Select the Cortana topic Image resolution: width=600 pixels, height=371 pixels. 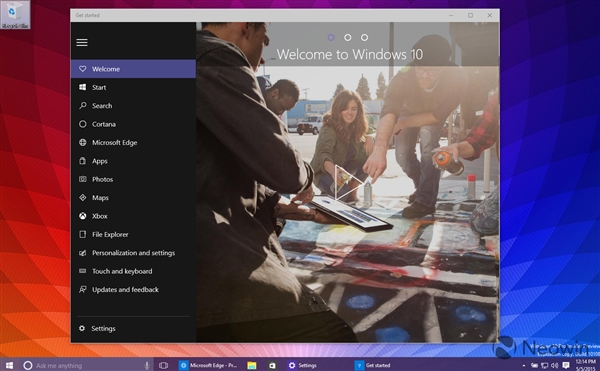[x=133, y=124]
